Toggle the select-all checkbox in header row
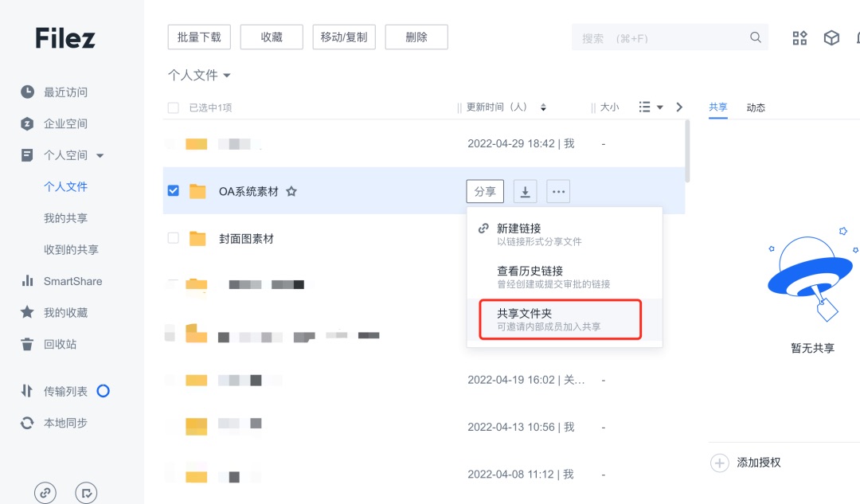Image resolution: width=860 pixels, height=504 pixels. point(174,107)
